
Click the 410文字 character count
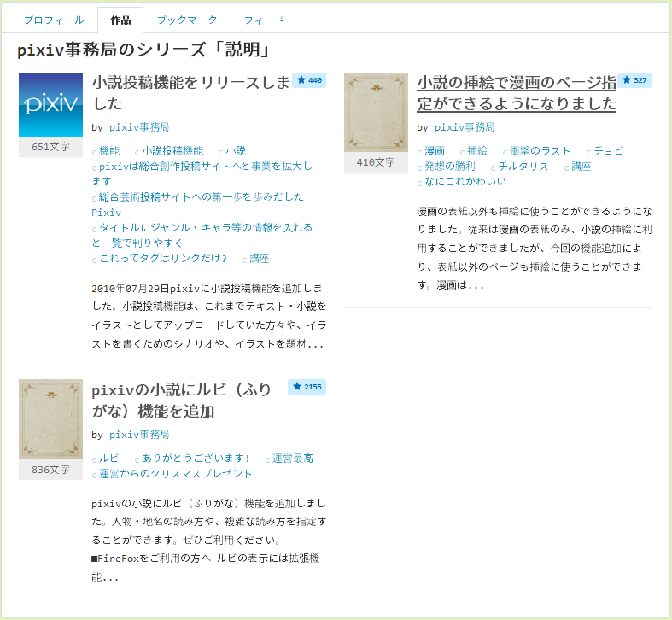pos(376,162)
